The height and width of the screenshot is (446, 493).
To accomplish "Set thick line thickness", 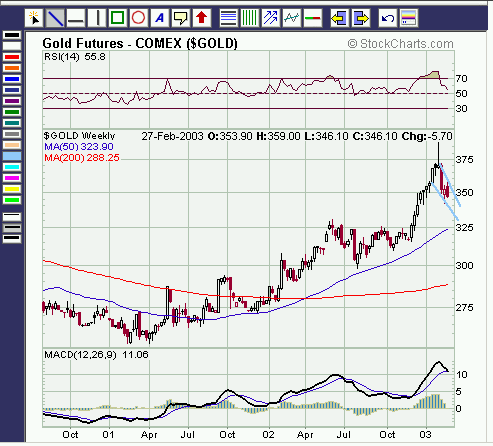I will click(12, 238).
